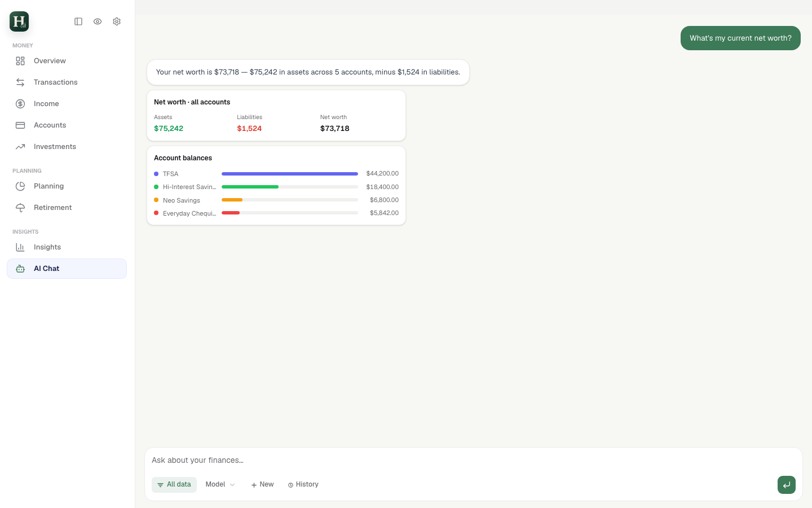Screen dimensions: 812x508
Task: Open Planning pie chart icon
Action: click(x=20, y=186)
